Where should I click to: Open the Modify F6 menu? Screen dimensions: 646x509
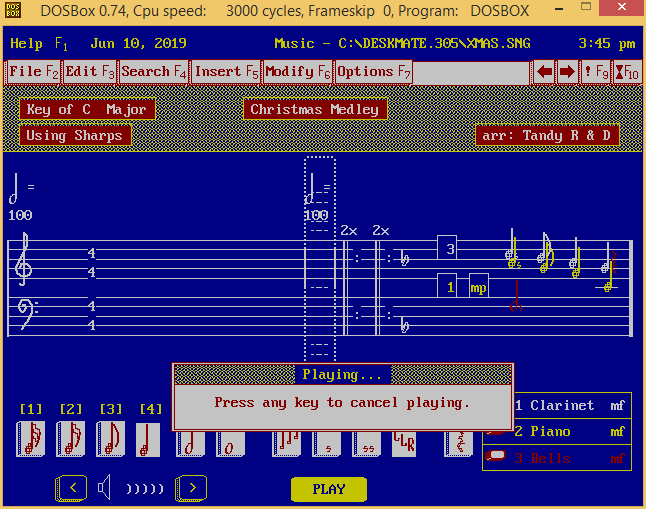(298, 72)
